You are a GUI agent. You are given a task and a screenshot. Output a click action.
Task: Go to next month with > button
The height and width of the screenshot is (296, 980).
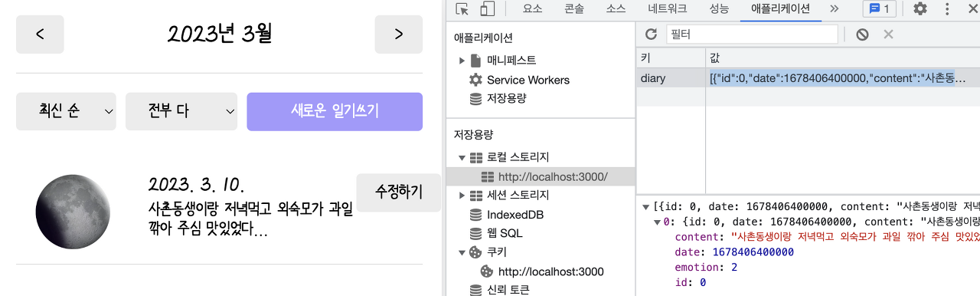point(398,35)
